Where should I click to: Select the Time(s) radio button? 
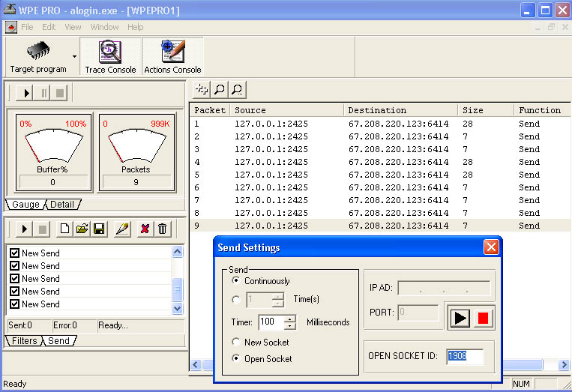(x=236, y=300)
